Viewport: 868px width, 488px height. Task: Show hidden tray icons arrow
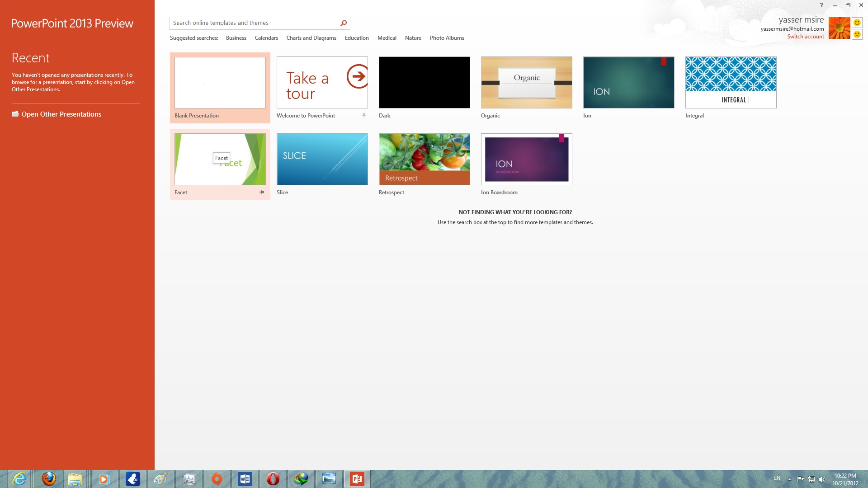[x=789, y=479]
